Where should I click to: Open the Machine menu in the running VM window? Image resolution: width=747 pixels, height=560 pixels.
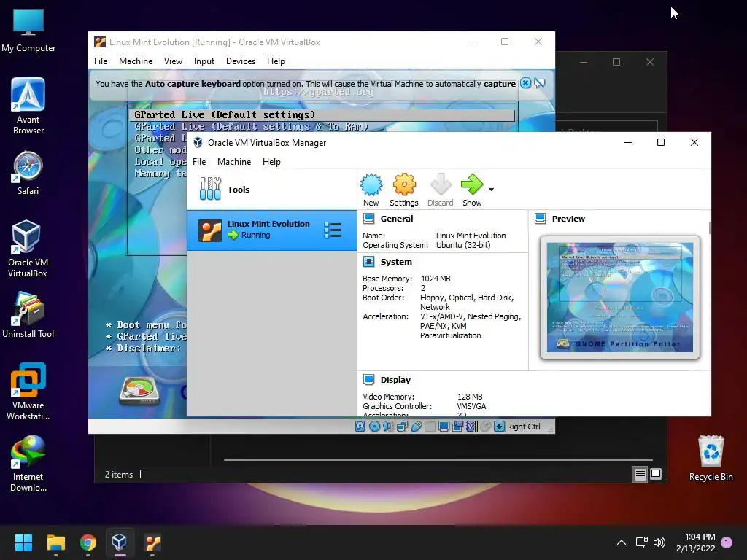click(x=136, y=61)
